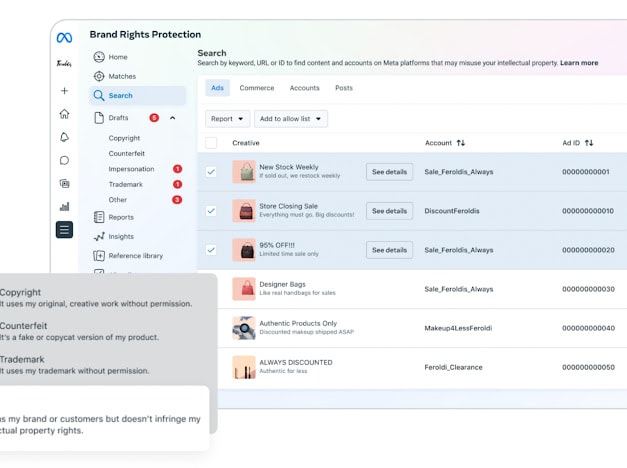Click the Reports list icon
627x468 pixels.
99,217
